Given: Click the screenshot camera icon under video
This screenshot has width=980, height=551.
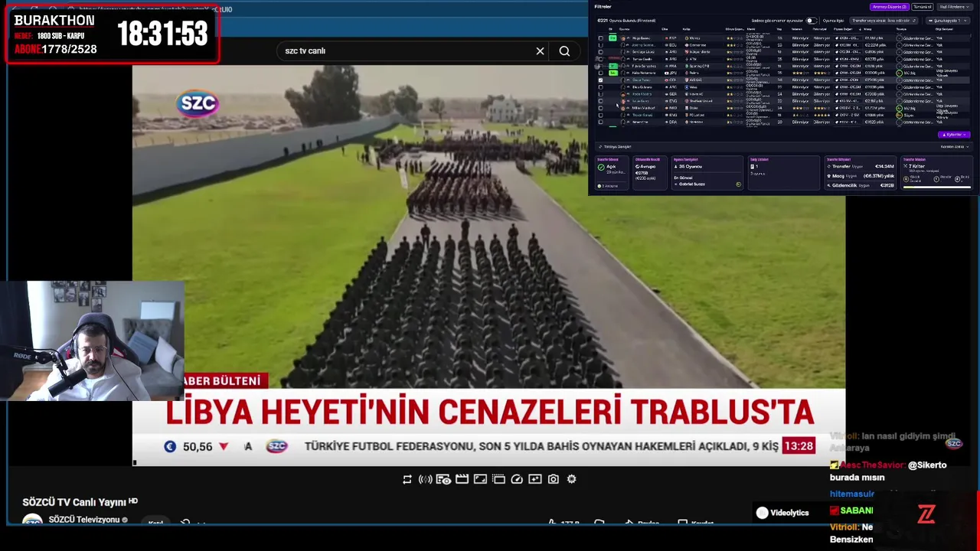Looking at the screenshot, I should coord(554,479).
